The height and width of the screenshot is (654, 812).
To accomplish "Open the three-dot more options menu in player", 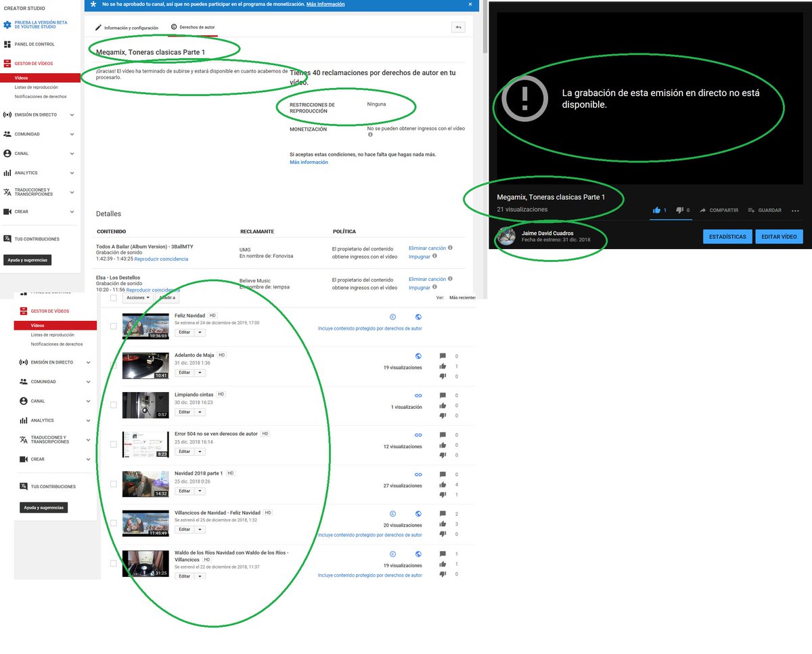I will 795,211.
